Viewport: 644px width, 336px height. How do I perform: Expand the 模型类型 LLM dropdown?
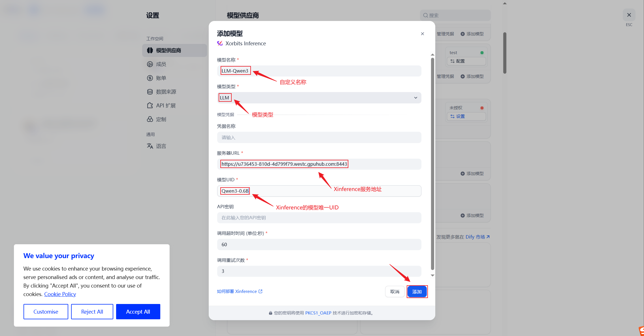click(319, 98)
